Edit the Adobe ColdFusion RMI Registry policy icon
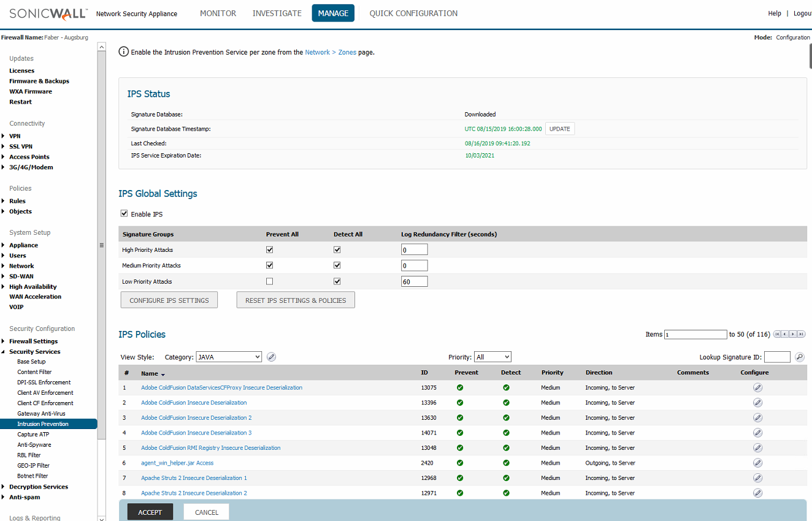The width and height of the screenshot is (812, 521). point(757,447)
